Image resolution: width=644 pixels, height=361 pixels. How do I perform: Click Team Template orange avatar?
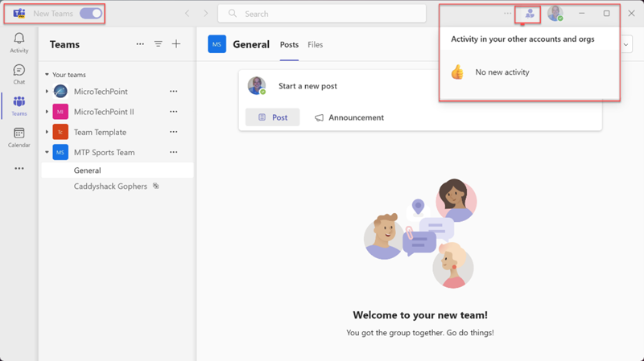click(60, 132)
